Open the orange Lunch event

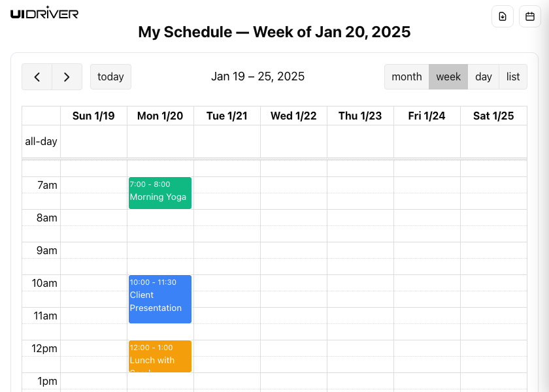click(x=160, y=356)
